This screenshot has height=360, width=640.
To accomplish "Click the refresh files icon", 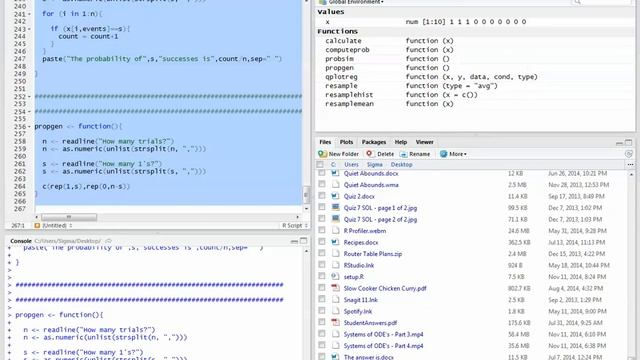I will [x=629, y=154].
